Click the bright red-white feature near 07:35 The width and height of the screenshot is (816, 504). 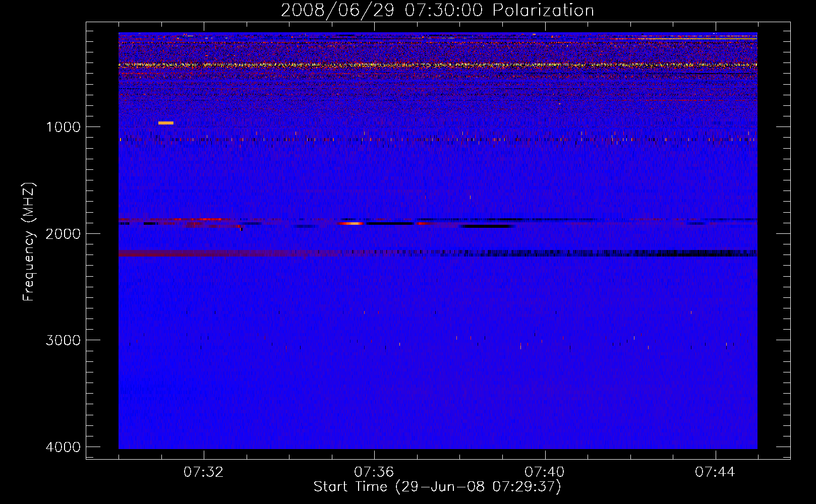(x=351, y=223)
